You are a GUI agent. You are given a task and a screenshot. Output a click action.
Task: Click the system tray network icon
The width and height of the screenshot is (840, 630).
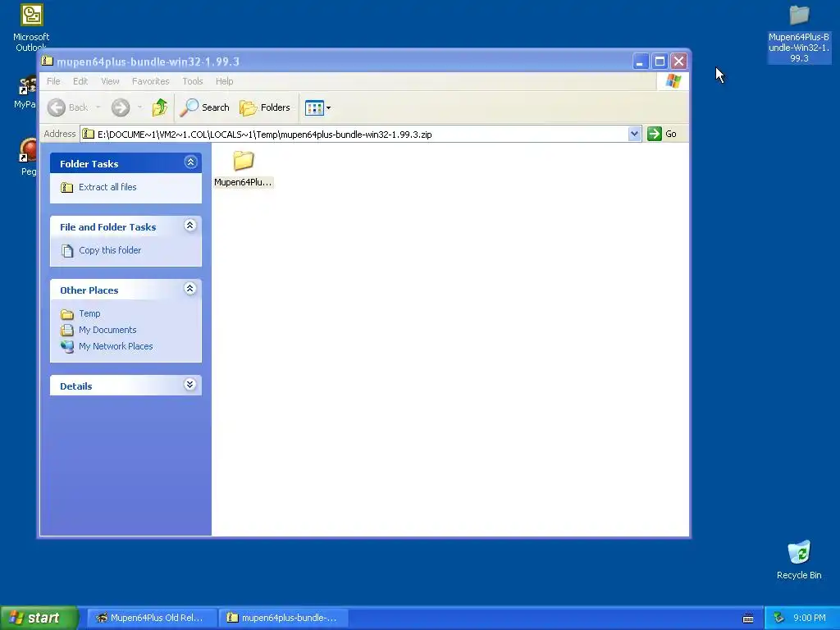(779, 618)
